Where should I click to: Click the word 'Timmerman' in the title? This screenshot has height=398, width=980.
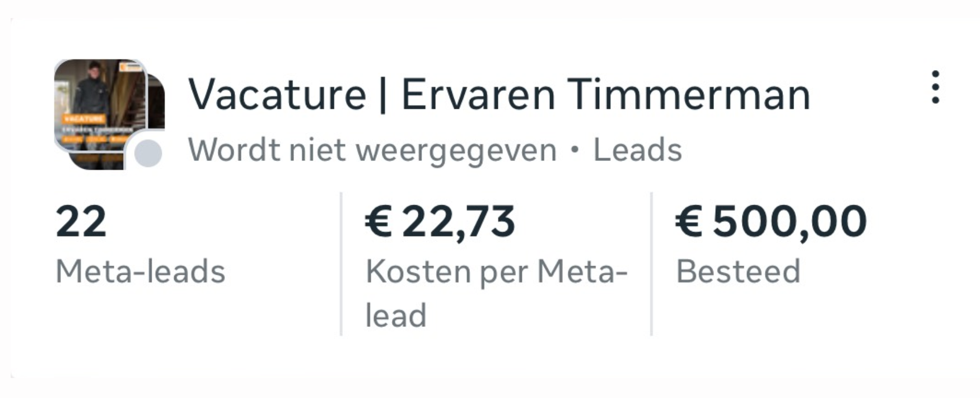689,94
